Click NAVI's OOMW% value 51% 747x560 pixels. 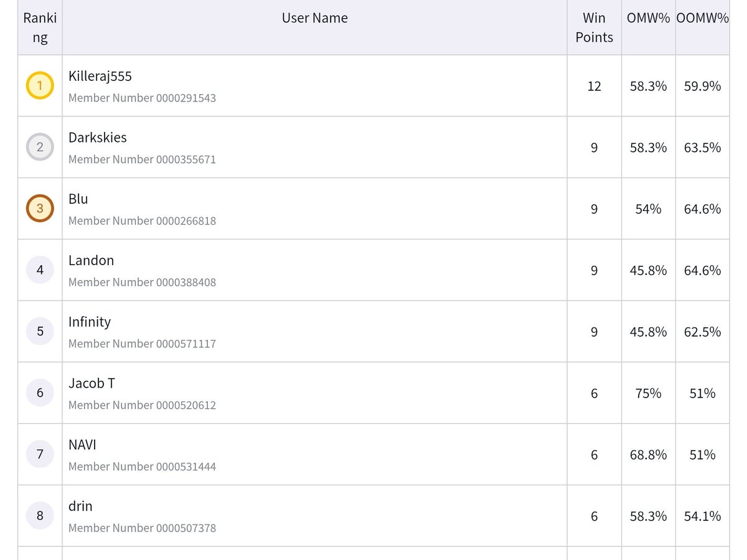702,455
